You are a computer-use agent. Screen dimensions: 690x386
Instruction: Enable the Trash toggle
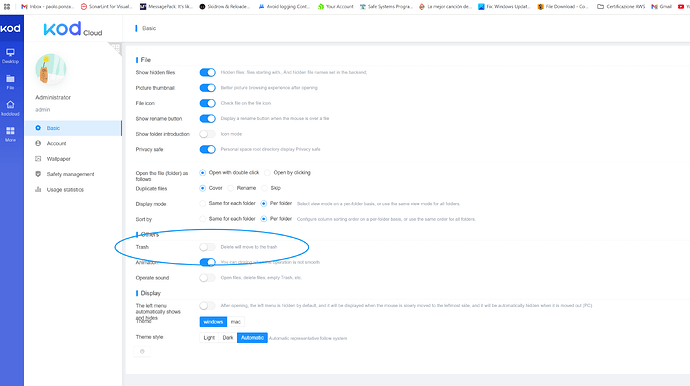pyautogui.click(x=207, y=247)
